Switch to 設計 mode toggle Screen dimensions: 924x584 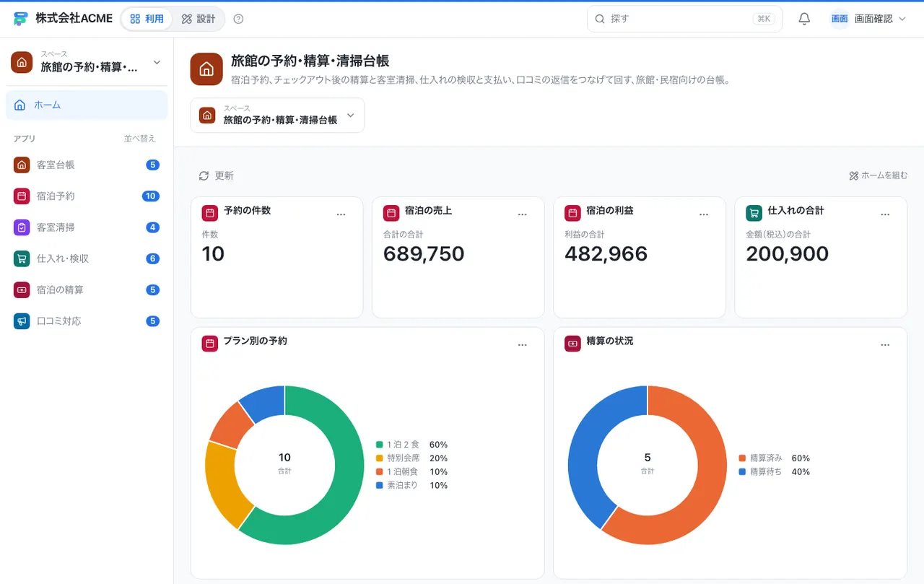click(199, 19)
